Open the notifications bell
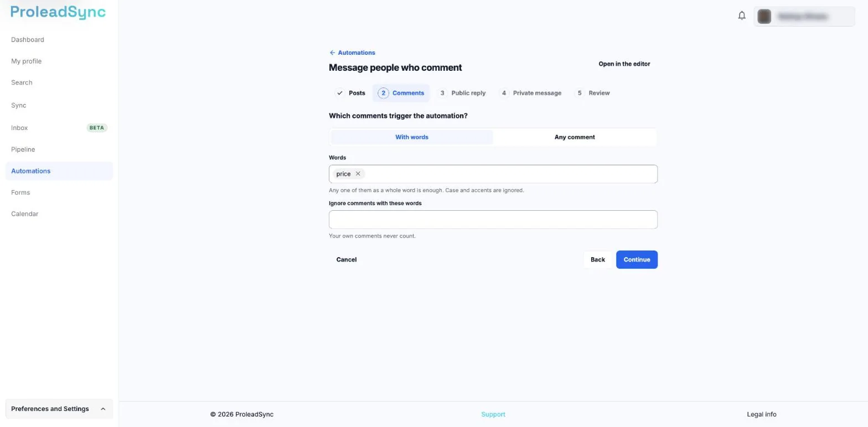The image size is (868, 427). [742, 16]
